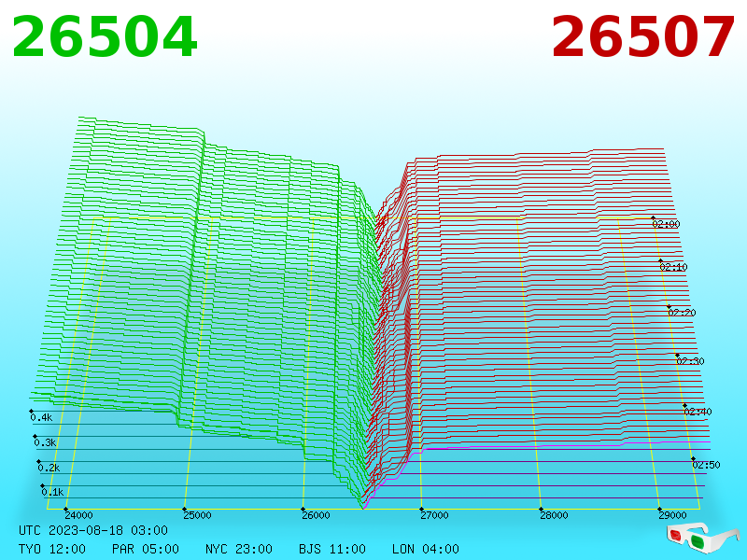
Task: Click the green bid price 26504
Action: point(105,36)
